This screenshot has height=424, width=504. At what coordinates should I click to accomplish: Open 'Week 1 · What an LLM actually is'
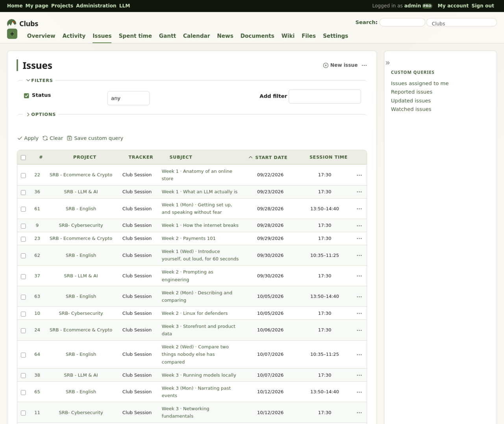tap(200, 192)
